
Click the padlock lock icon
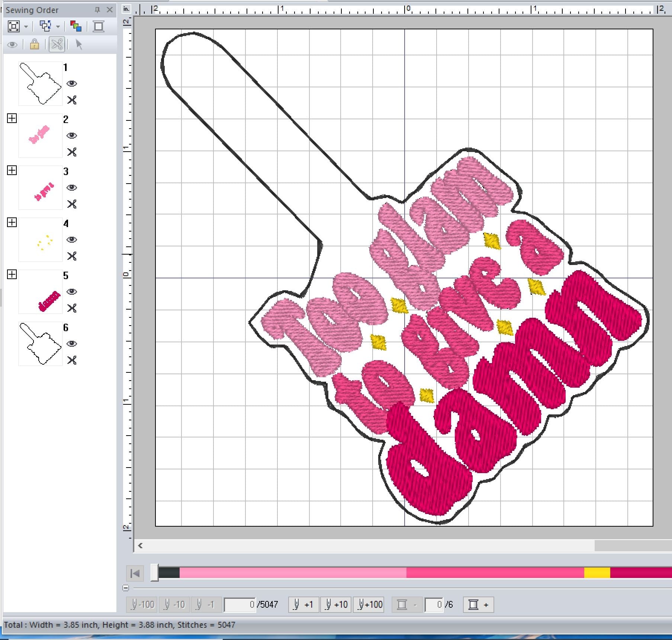coord(35,45)
